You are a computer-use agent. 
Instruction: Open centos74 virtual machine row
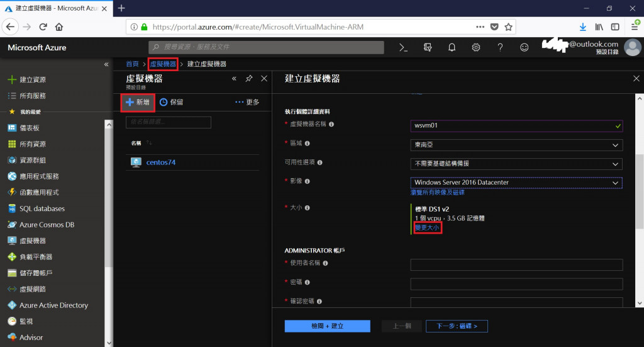pyautogui.click(x=192, y=162)
